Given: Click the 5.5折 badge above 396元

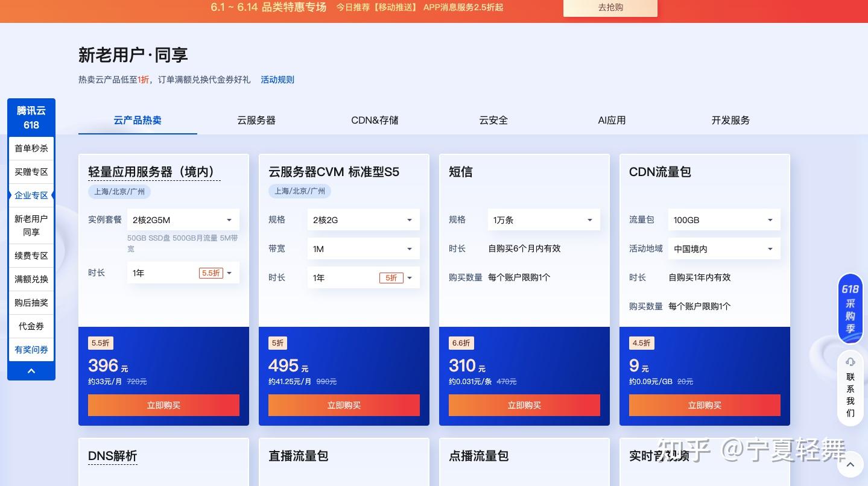Looking at the screenshot, I should (101, 343).
